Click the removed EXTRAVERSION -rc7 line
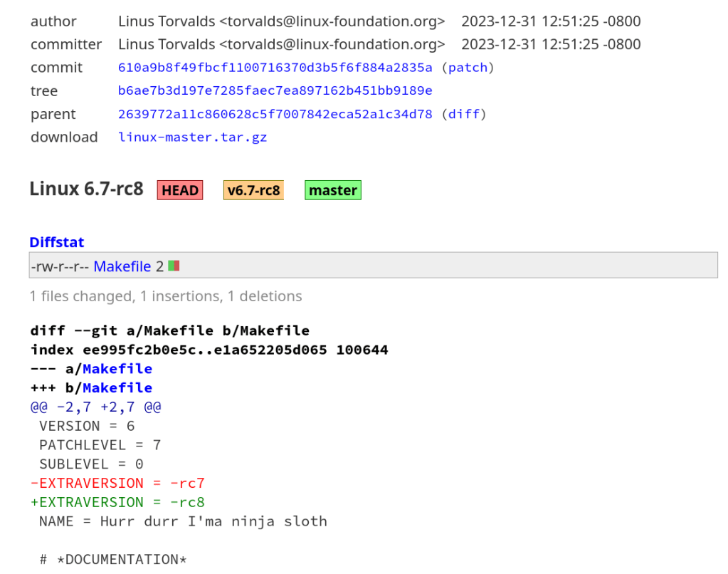The image size is (728, 574). click(x=117, y=483)
